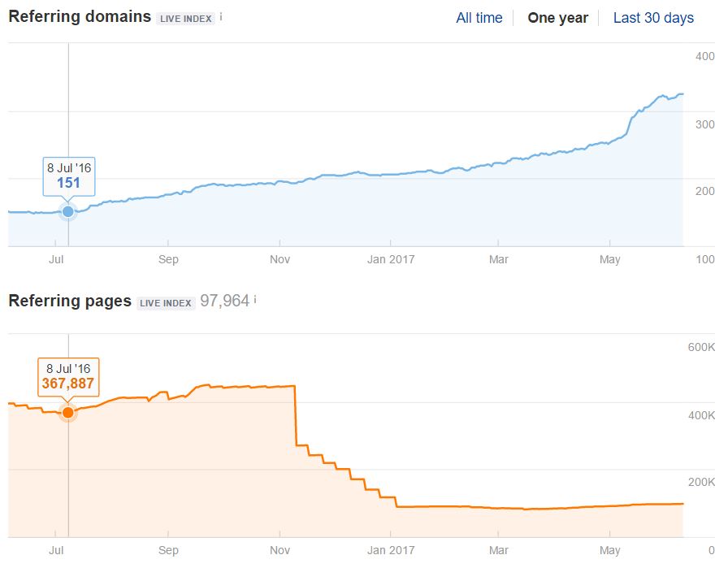Click May label on Referring pages axis
The image size is (728, 568).
pyautogui.click(x=609, y=550)
